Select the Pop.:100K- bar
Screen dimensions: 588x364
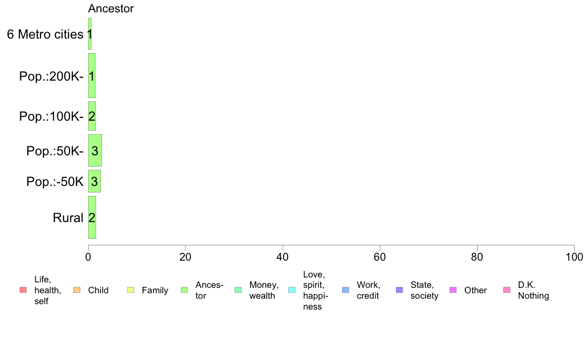point(92,116)
